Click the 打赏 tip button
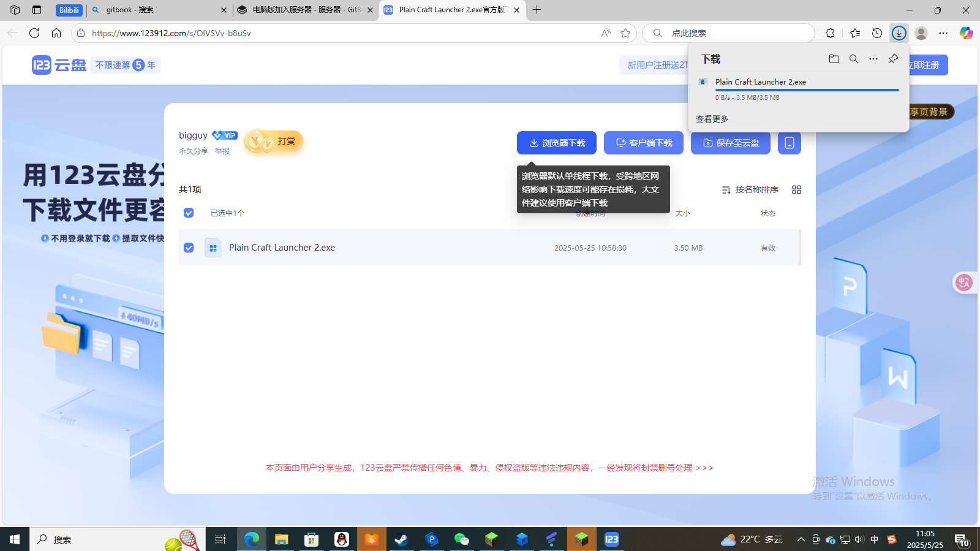980x551 pixels. [x=274, y=142]
